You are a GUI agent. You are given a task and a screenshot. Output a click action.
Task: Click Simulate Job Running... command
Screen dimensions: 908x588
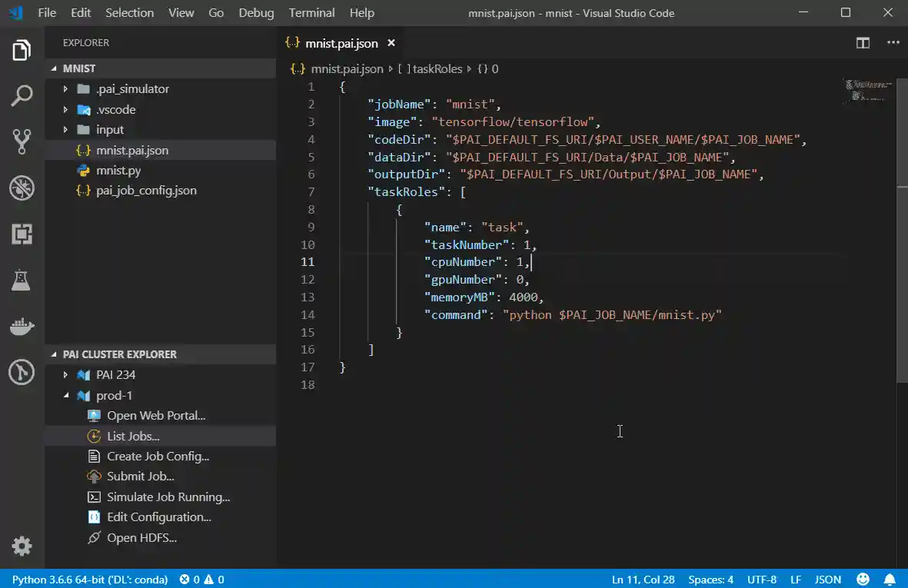pyautogui.click(x=168, y=497)
